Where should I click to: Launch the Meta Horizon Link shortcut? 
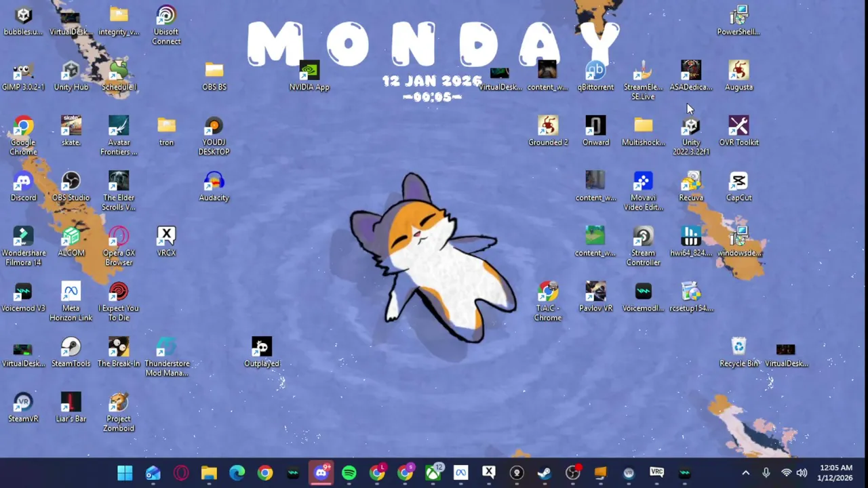(71, 302)
